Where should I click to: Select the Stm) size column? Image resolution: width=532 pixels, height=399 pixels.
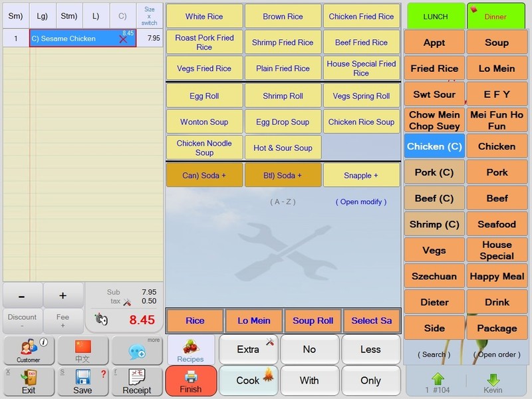pyautogui.click(x=69, y=15)
